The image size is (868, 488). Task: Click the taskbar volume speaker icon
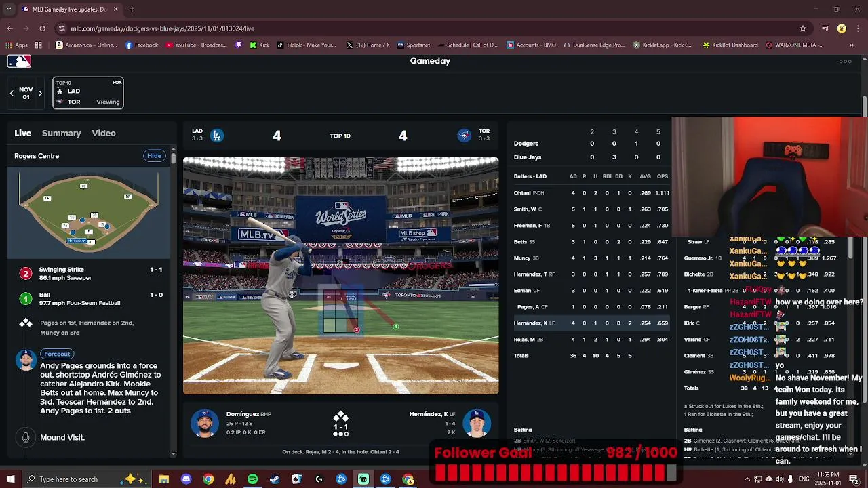pyautogui.click(x=780, y=479)
